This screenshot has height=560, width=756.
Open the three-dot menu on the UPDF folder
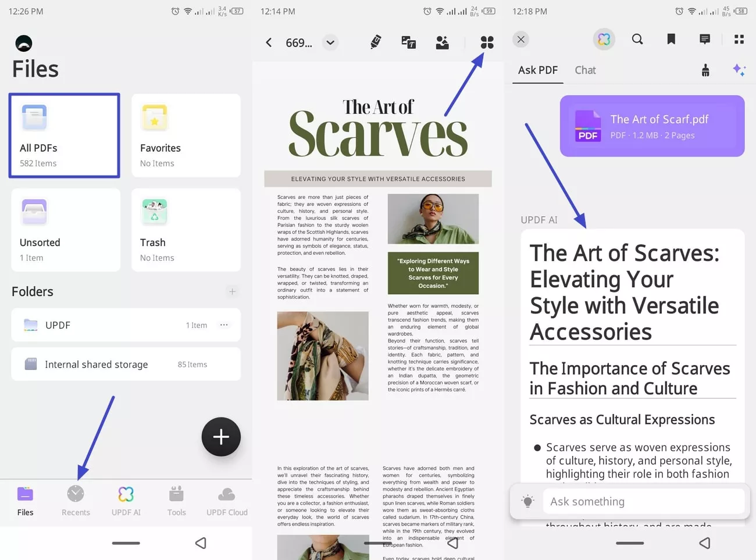coord(224,325)
